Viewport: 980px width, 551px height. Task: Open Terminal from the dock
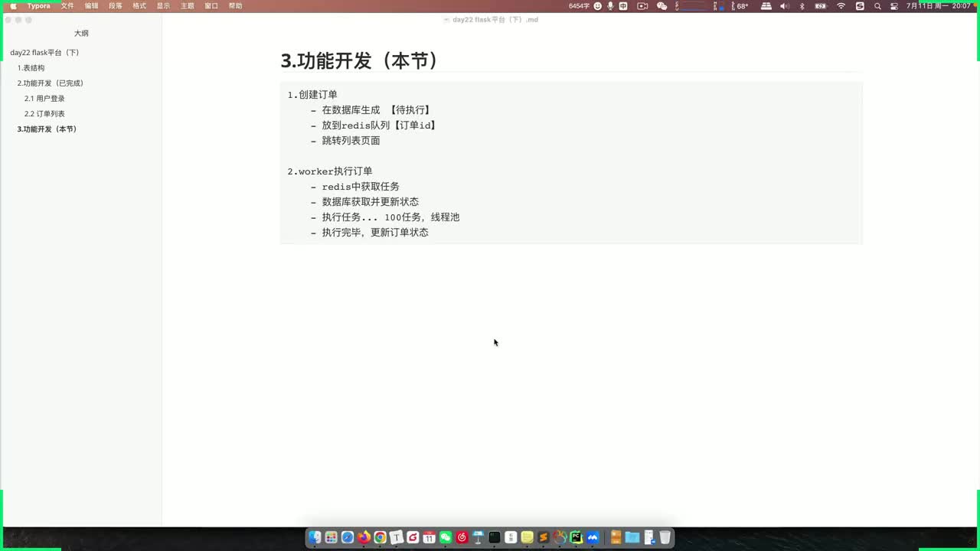[x=495, y=538]
